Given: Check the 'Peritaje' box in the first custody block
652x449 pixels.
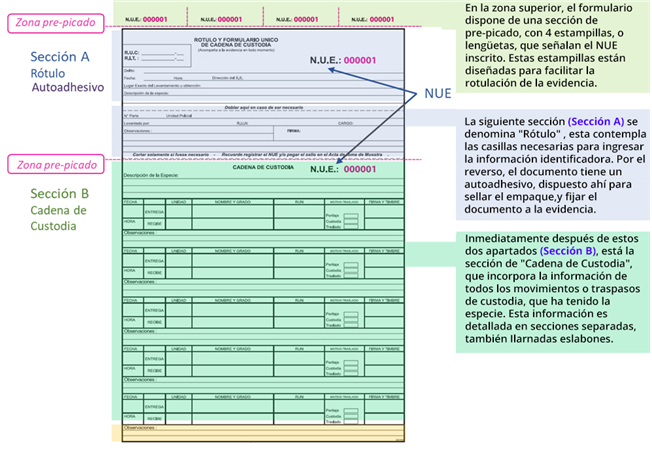Looking at the screenshot, I should click(x=351, y=216).
